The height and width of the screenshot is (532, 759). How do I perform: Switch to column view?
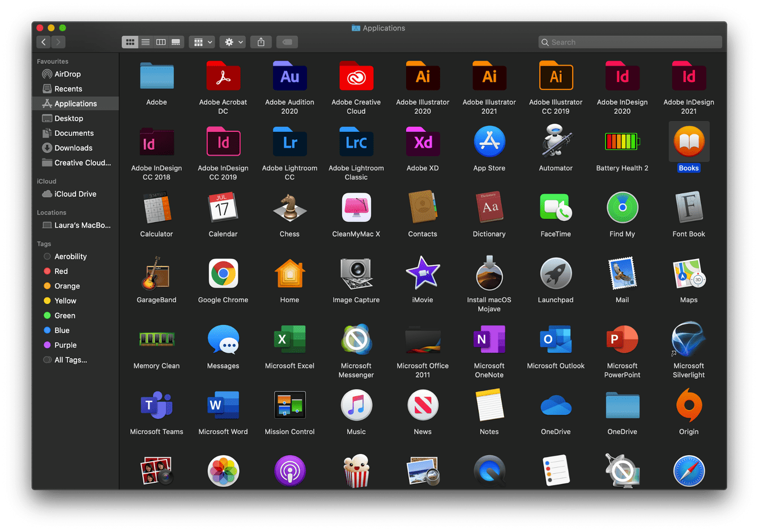coord(161,42)
